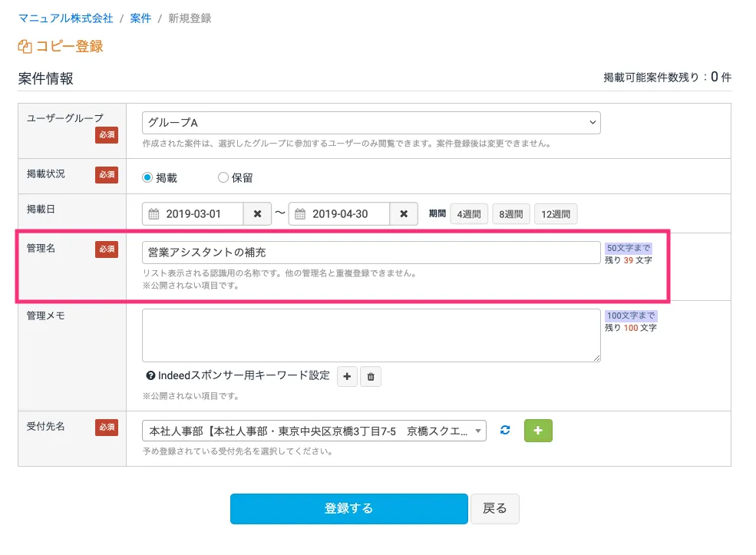Refresh the 受付先名 list

click(505, 431)
